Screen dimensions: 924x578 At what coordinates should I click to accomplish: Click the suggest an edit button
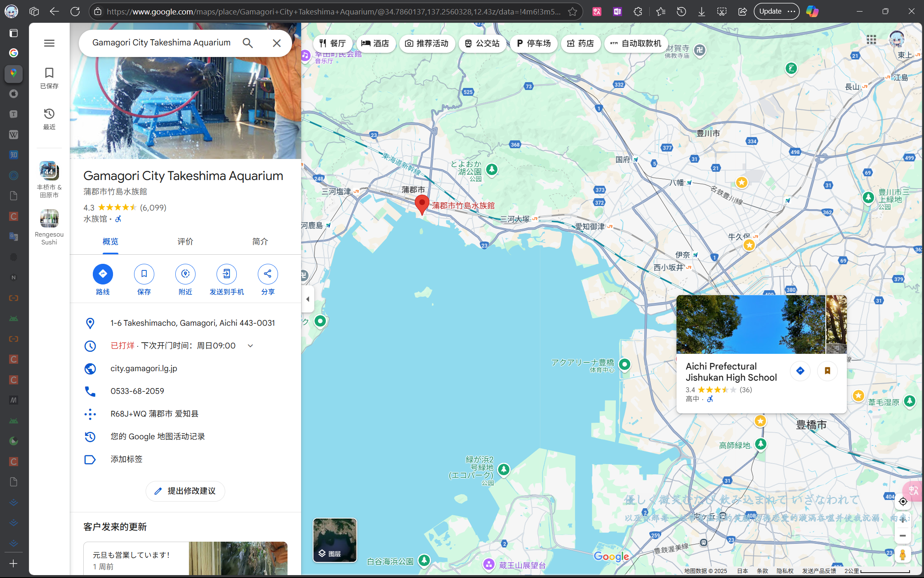click(x=185, y=491)
